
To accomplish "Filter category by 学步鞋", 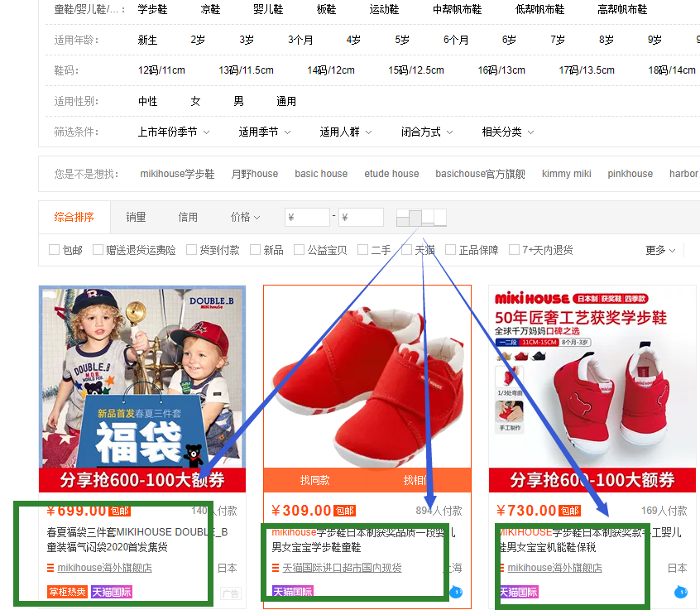I will (153, 9).
